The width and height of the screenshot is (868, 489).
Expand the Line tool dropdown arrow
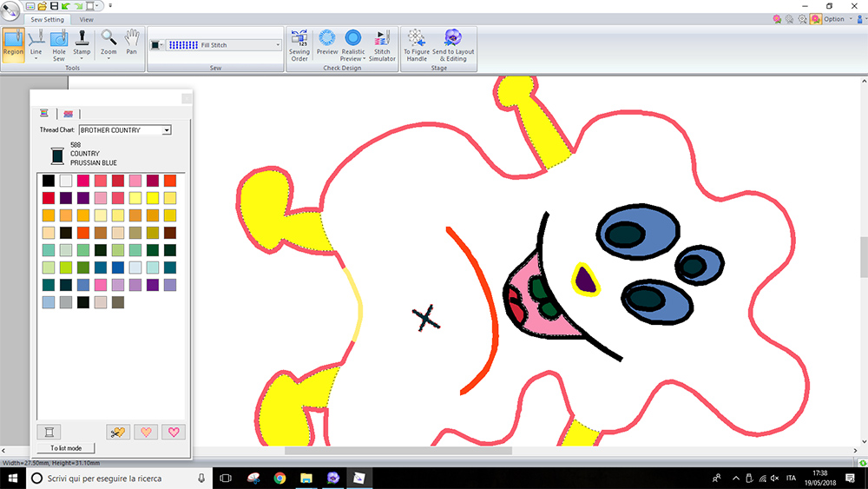coord(36,59)
